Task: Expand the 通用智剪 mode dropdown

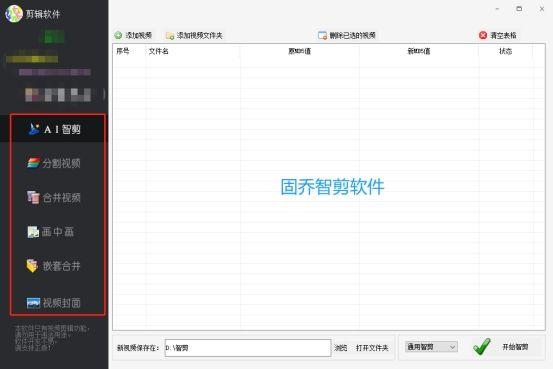Action: pyautogui.click(x=431, y=347)
